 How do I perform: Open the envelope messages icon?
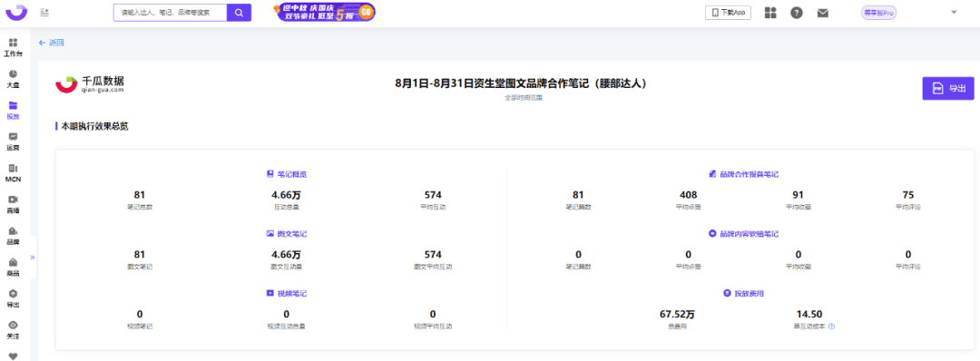[822, 13]
